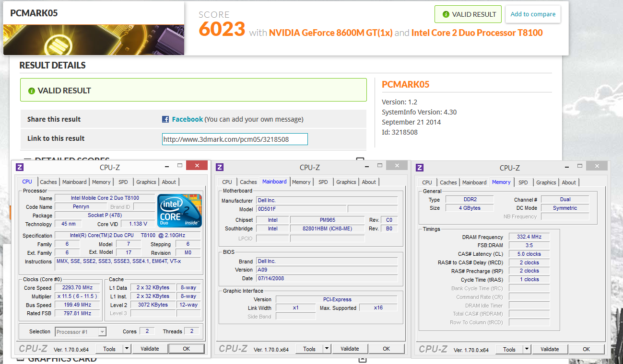Click the Rated FSB value 797.81 MHz
The width and height of the screenshot is (623, 364).
pos(77,313)
